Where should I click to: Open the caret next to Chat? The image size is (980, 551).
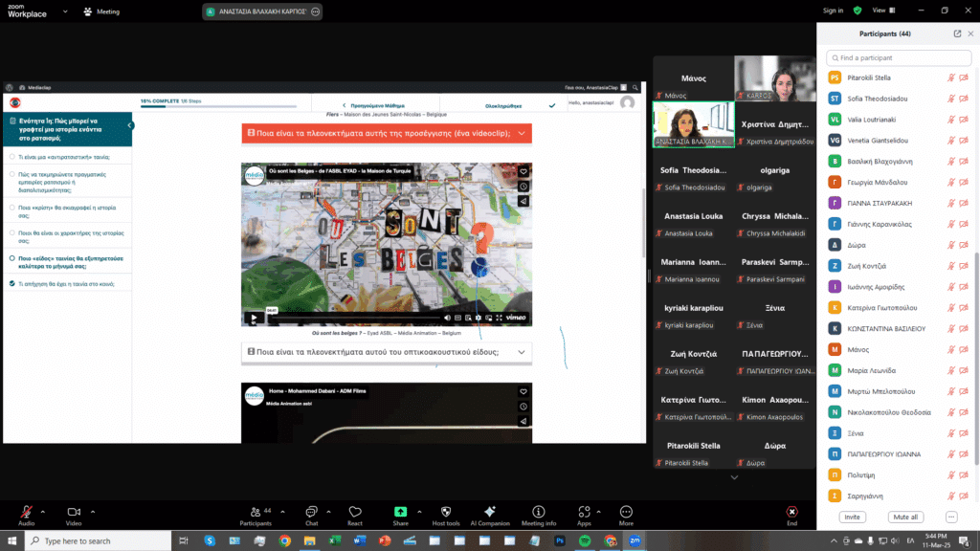(329, 513)
